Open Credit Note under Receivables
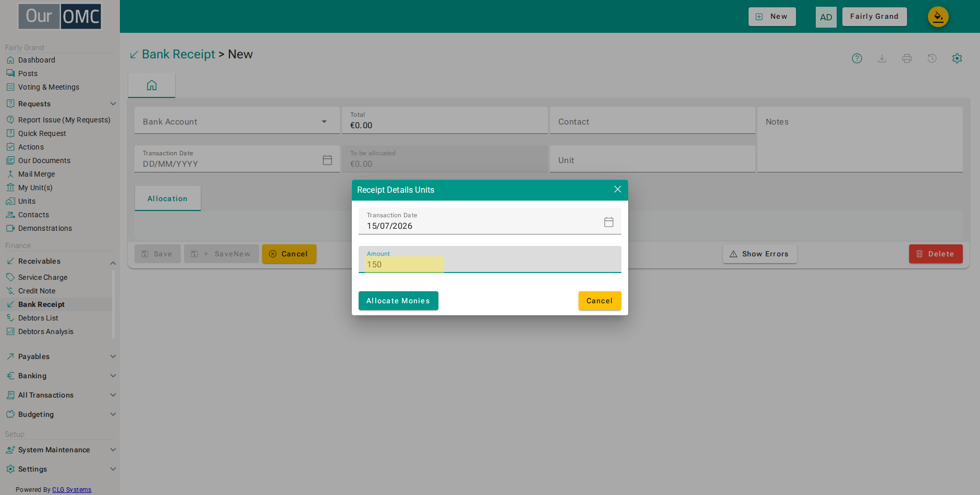The image size is (980, 495). pyautogui.click(x=36, y=291)
